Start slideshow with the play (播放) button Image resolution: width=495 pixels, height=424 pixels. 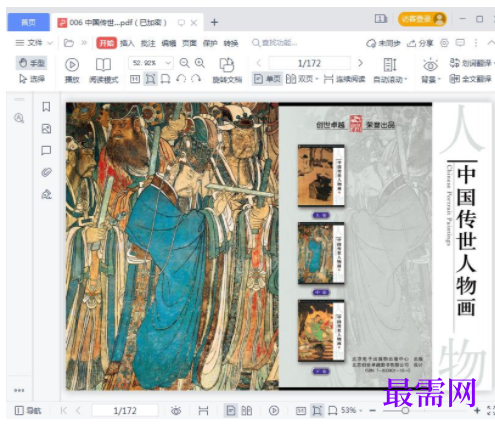[x=72, y=70]
